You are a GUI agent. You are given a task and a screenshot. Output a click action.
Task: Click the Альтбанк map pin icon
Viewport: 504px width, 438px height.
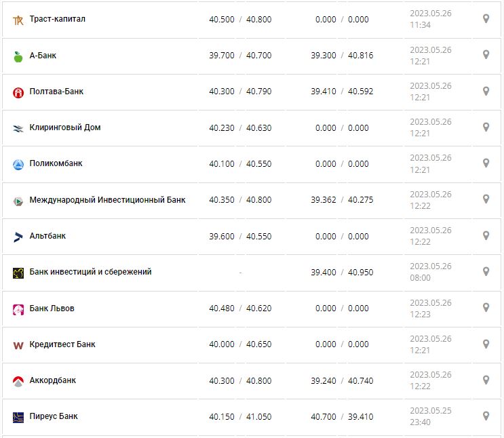pos(486,235)
